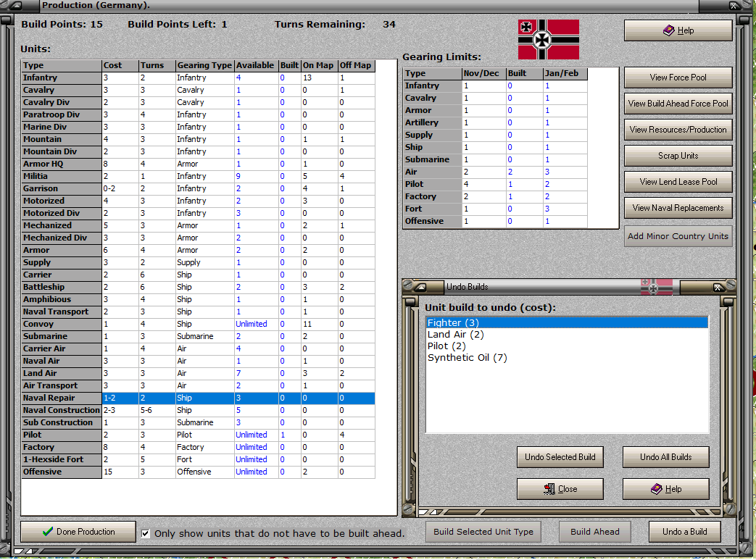Screen dimensions: 756x560
Task: Select the Infantry row in Units table
Action: tap(198, 78)
